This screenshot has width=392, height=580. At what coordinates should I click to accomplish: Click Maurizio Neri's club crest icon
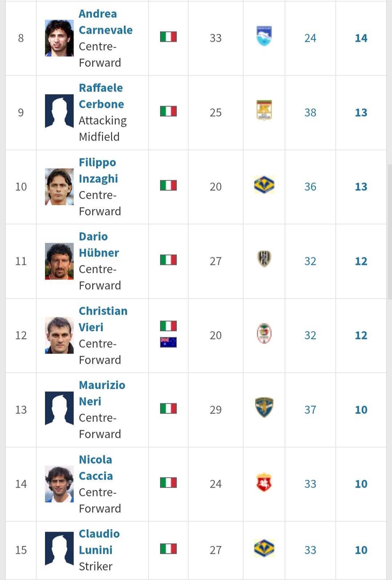264,408
